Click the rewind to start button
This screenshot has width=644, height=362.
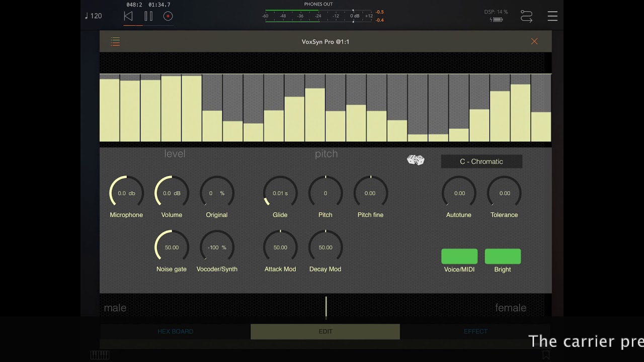128,16
